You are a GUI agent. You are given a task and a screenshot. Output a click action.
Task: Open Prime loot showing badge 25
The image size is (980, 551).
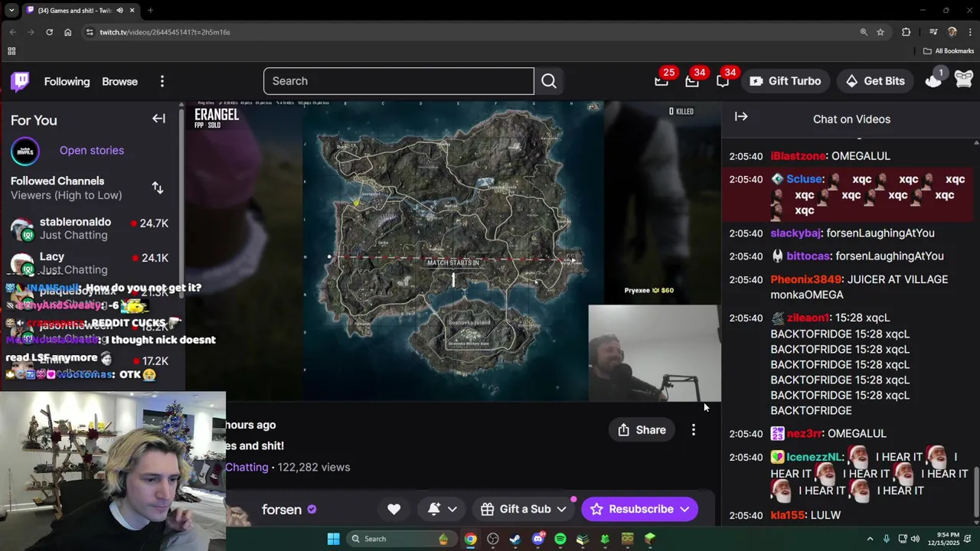coord(661,81)
